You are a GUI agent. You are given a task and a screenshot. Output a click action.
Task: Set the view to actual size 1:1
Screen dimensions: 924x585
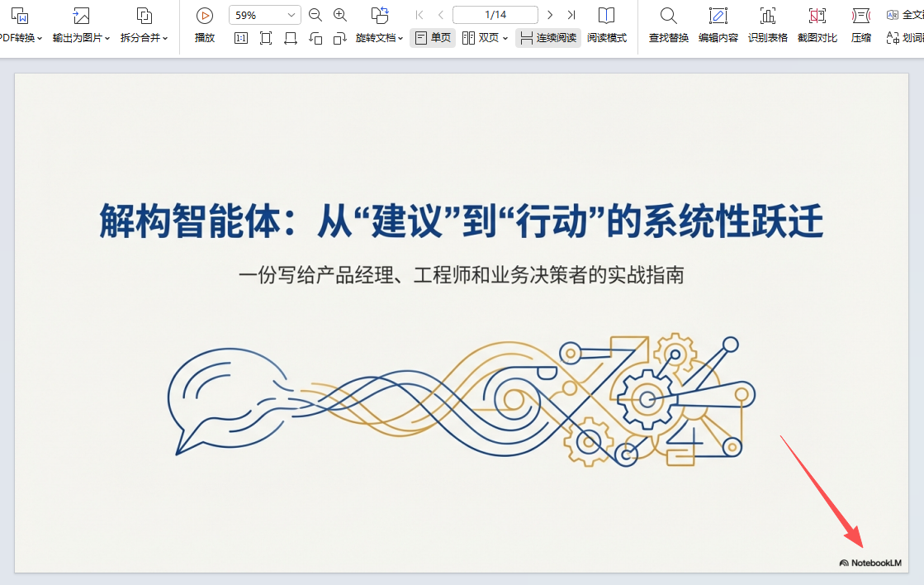[241, 38]
